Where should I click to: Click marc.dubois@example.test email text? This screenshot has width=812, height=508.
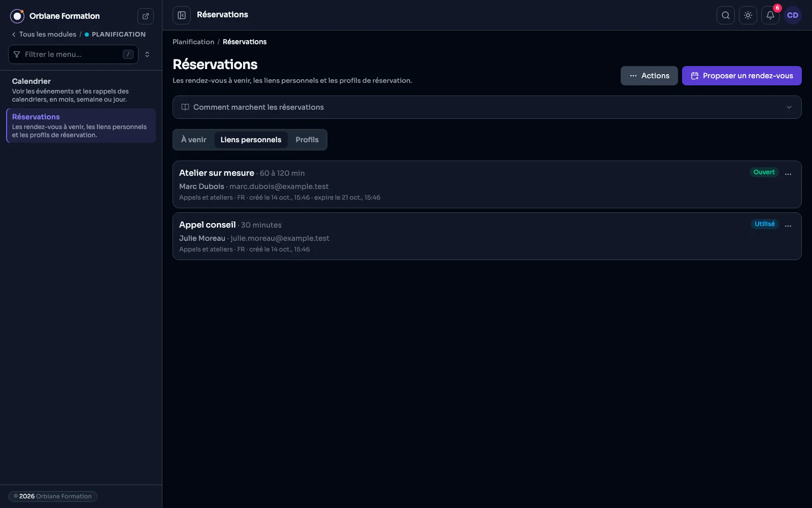click(279, 186)
